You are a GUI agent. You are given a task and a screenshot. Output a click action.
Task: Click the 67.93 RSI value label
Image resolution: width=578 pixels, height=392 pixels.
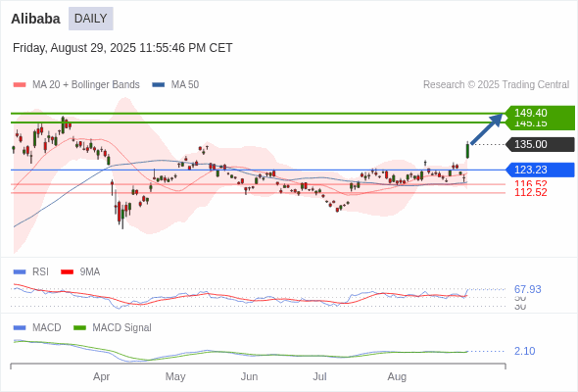527,289
